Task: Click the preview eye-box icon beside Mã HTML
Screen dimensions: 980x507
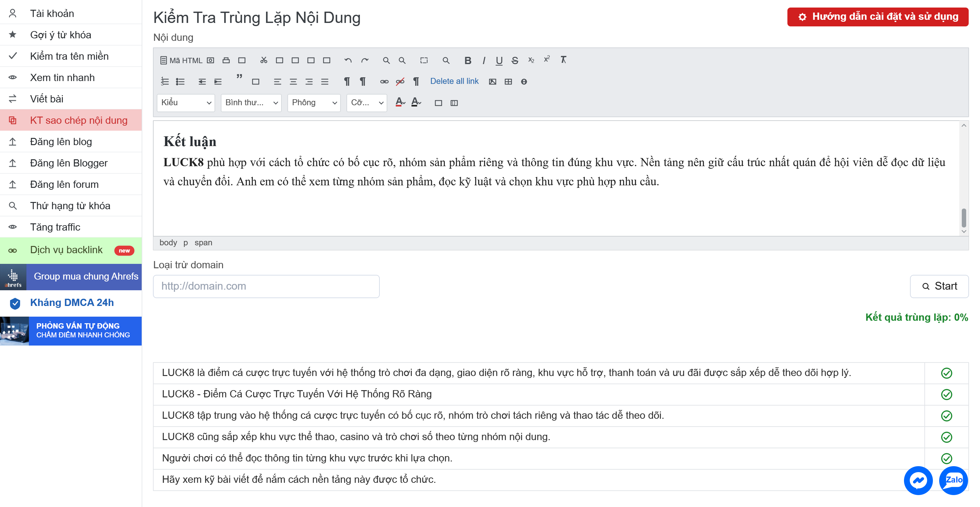Action: (x=210, y=60)
